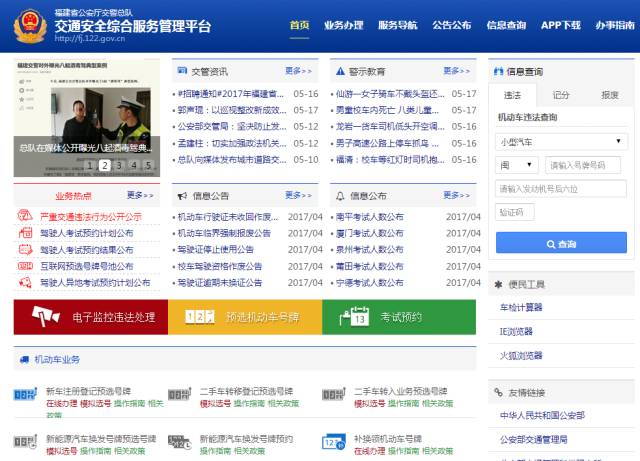Open 更多 link in 信息公布 section
The height and width of the screenshot is (461, 640).
(456, 195)
